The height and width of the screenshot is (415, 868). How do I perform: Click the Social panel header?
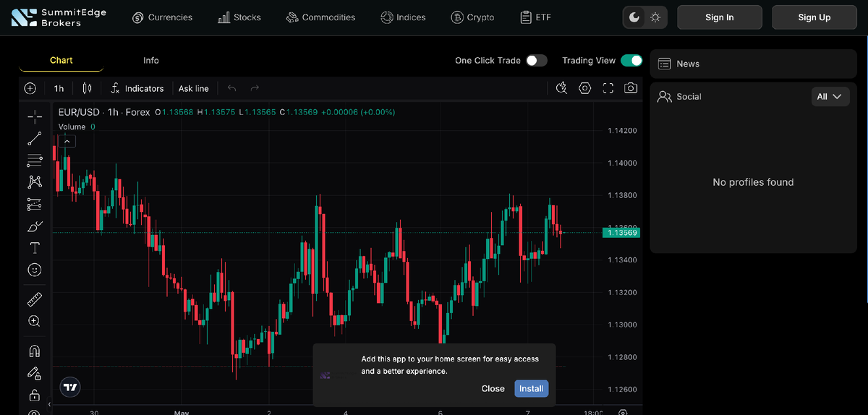[680, 96]
